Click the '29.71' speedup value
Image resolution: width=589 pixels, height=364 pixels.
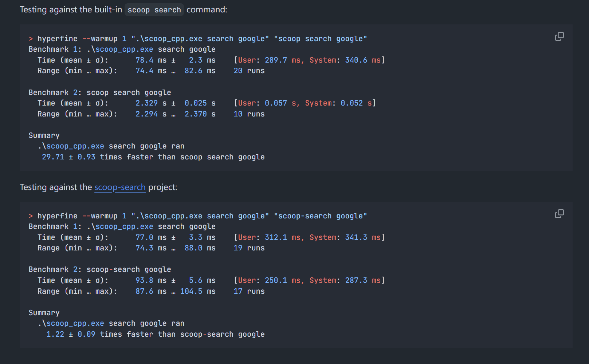53,157
